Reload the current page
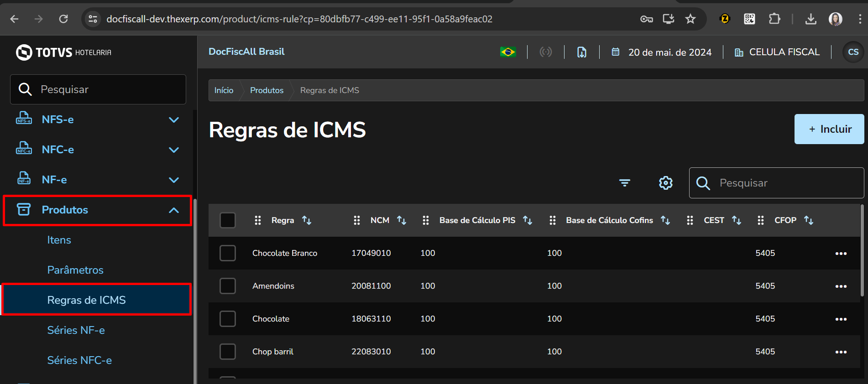Screen dimensions: 868x384 tap(63, 19)
